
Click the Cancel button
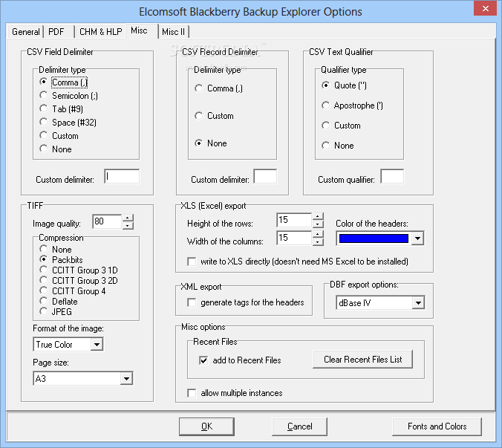point(300,426)
